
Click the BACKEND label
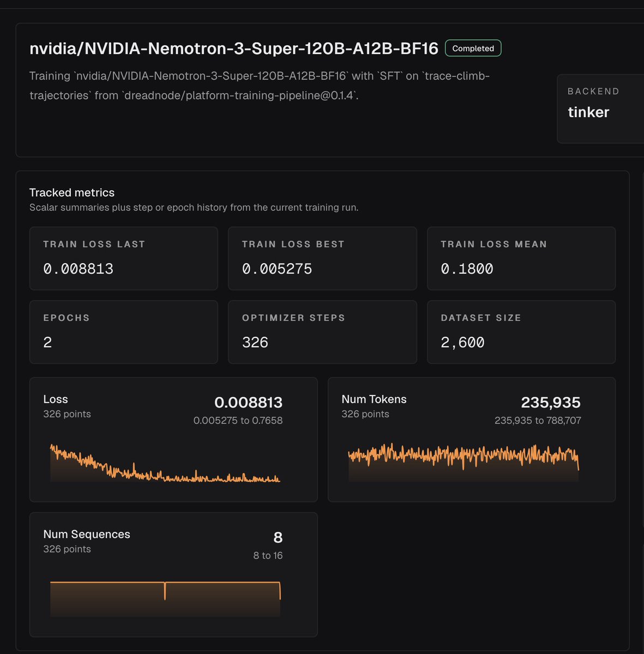593,91
